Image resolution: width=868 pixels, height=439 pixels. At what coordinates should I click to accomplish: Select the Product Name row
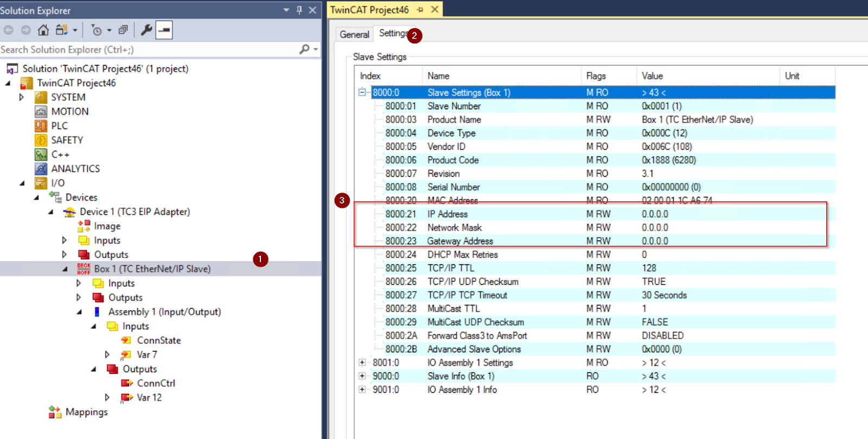click(x=595, y=119)
